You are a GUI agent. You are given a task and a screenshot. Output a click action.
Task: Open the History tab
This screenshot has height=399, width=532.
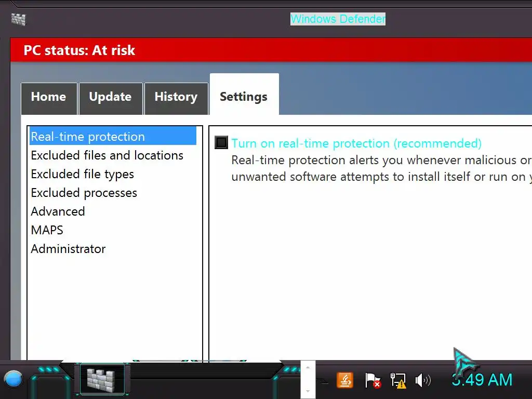176,98
